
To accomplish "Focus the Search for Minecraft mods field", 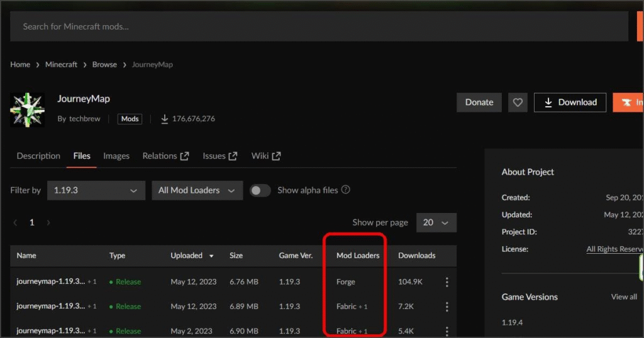I will [319, 26].
